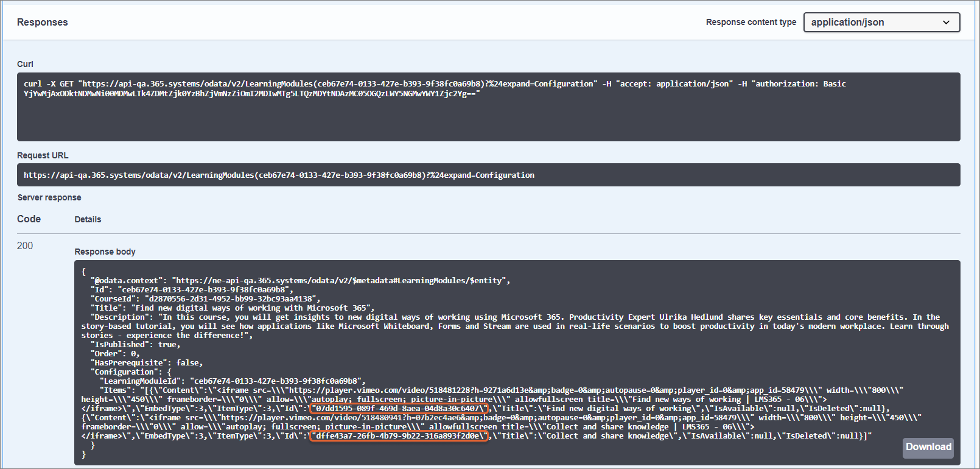This screenshot has width=980, height=469.
Task: Click the Code column header
Action: click(x=29, y=219)
